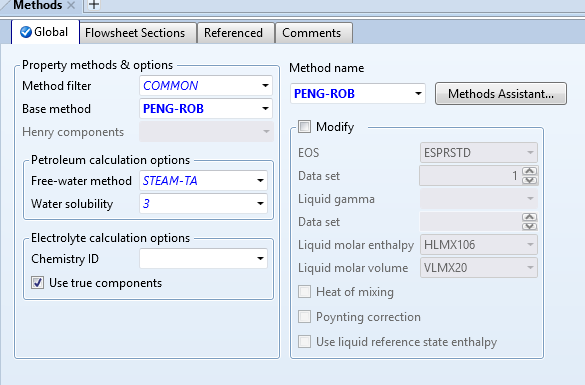Decrease the EOS Data set value
Image resolution: width=585 pixels, height=385 pixels.
(x=530, y=181)
